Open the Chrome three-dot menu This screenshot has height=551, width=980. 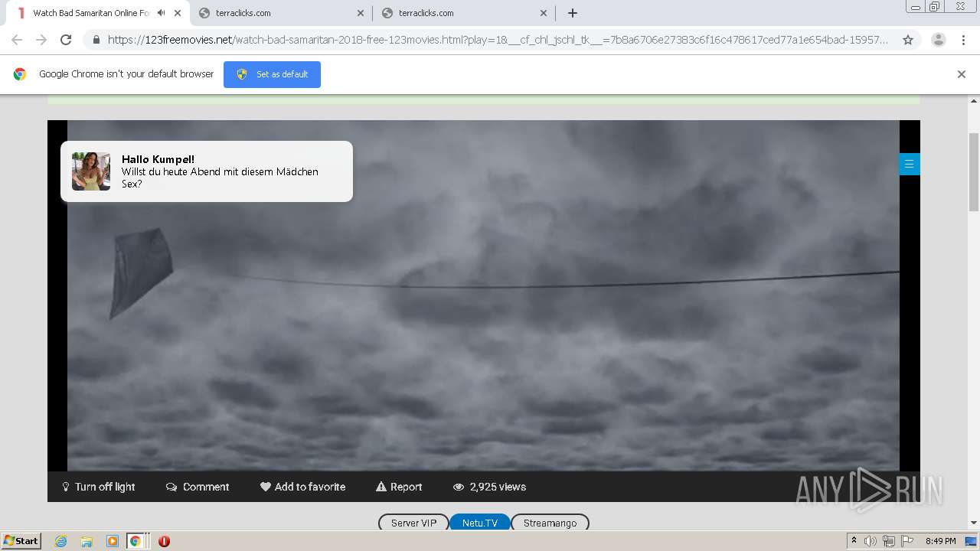[962, 40]
